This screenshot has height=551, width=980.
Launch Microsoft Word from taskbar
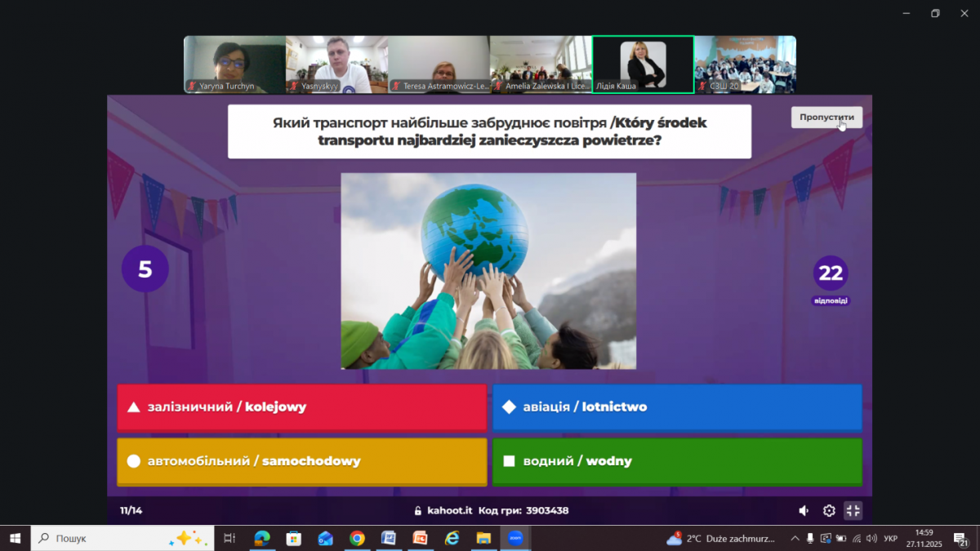[x=389, y=538]
